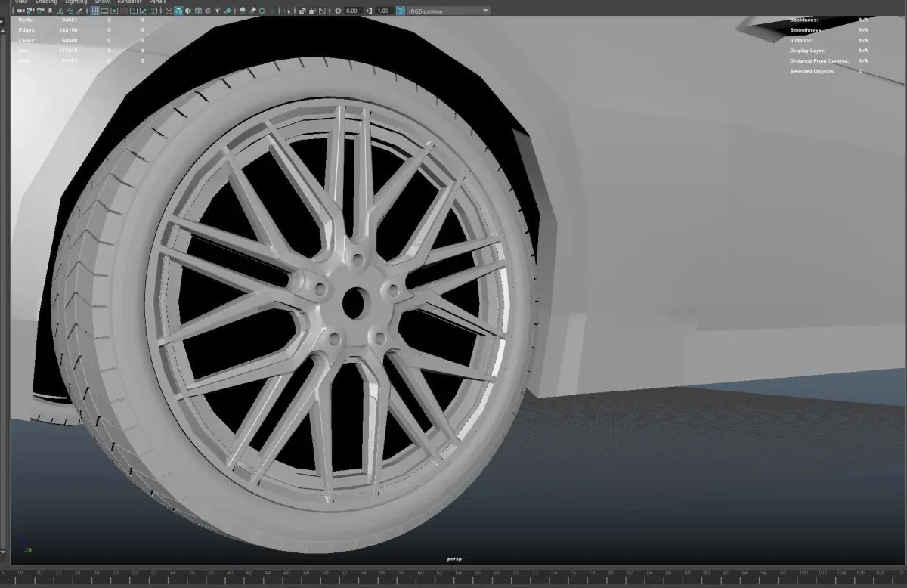Click the Multisample Anti-aliasing icon

262,11
